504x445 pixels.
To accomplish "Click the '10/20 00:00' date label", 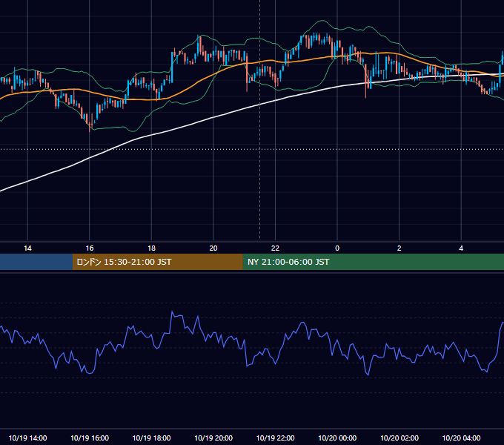I will tap(337, 438).
